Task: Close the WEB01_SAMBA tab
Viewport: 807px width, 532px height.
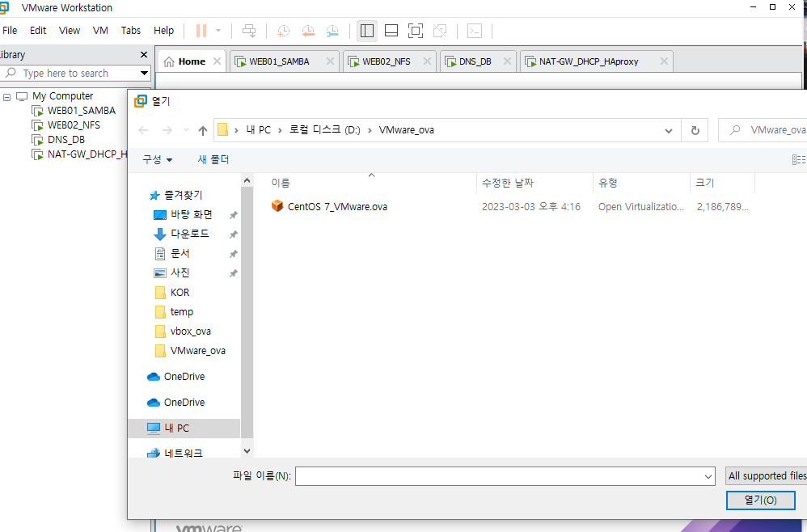Action: click(330, 61)
